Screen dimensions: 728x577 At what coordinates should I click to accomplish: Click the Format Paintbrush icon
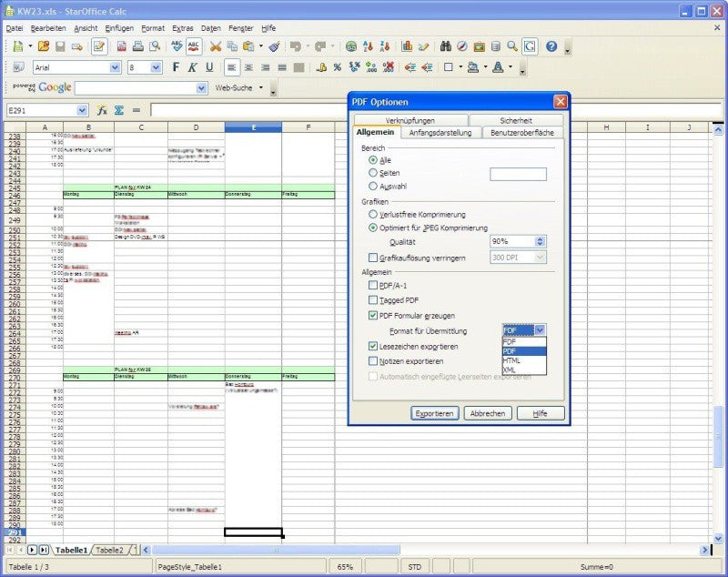[x=275, y=46]
